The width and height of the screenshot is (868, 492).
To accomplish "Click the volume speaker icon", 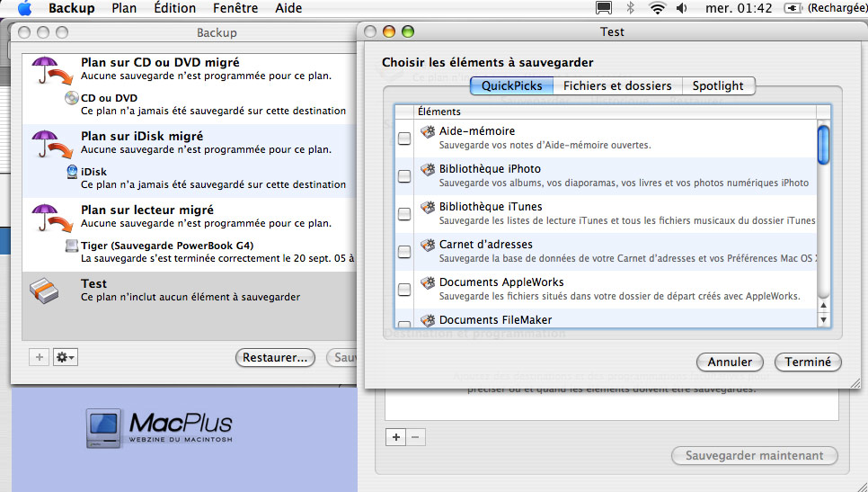I will [681, 8].
